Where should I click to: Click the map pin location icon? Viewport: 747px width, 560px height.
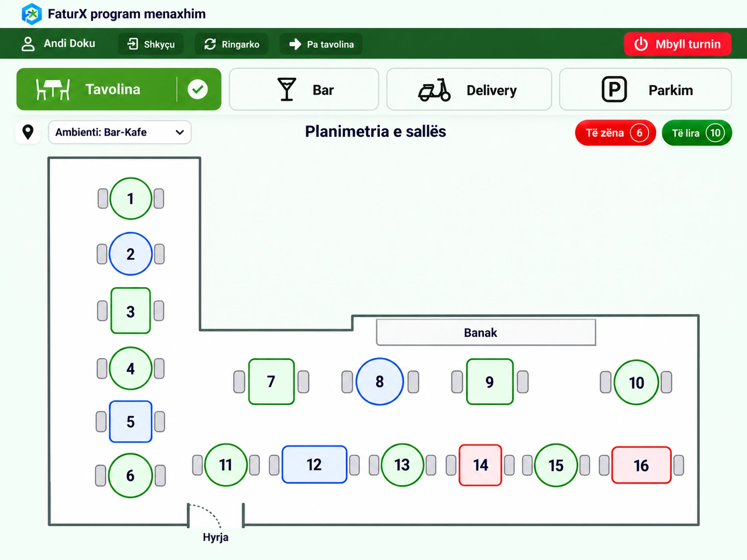click(28, 133)
